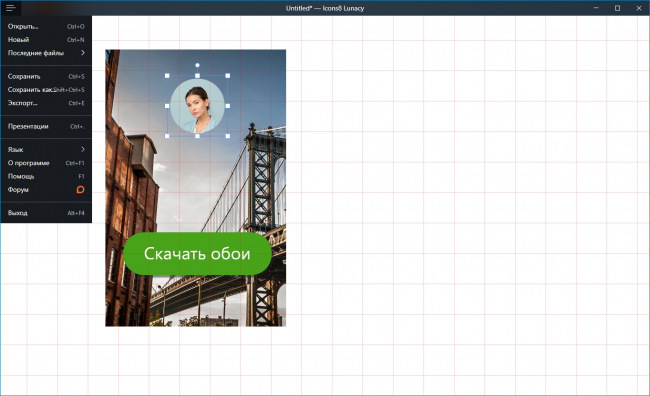Click the right-middle selection handle of avatar
650x396 pixels.
[x=228, y=106]
